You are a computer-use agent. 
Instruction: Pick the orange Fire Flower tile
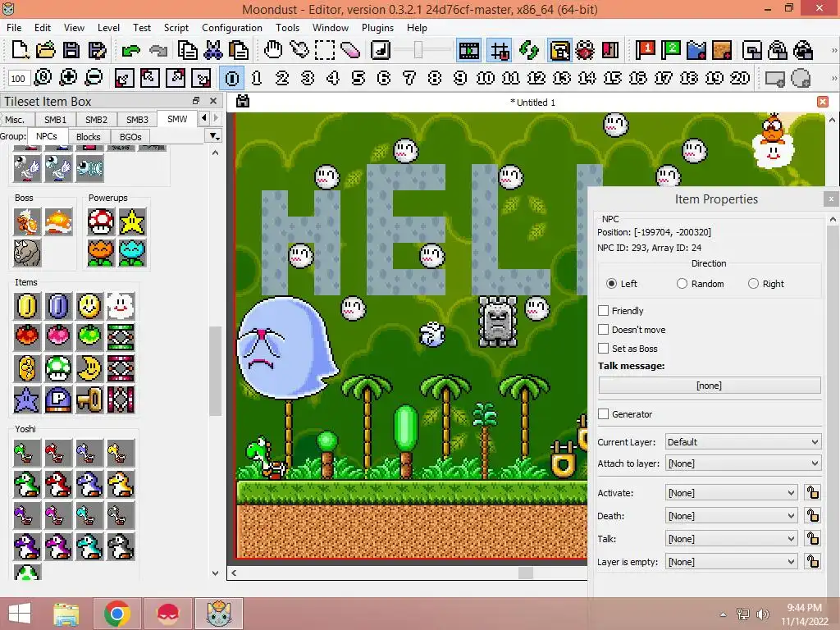[101, 253]
